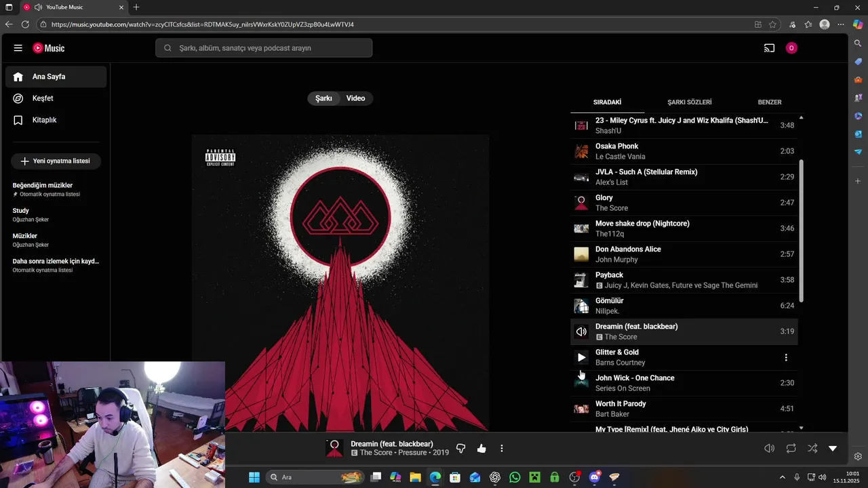The image size is (868, 488).
Task: Open browser Settings and more menu
Action: [841, 24]
